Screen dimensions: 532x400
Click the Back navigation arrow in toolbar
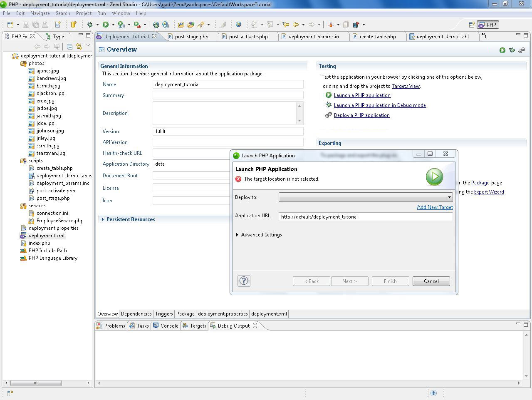[296, 25]
